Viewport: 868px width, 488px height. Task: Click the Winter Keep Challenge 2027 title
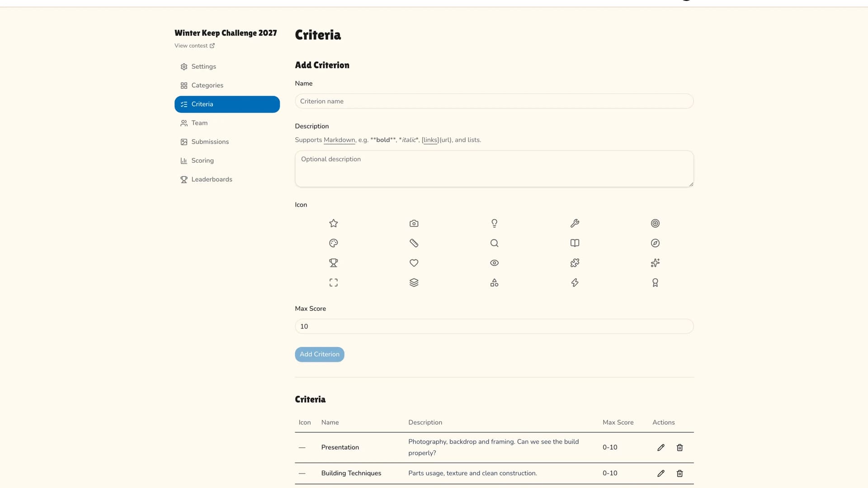point(226,33)
